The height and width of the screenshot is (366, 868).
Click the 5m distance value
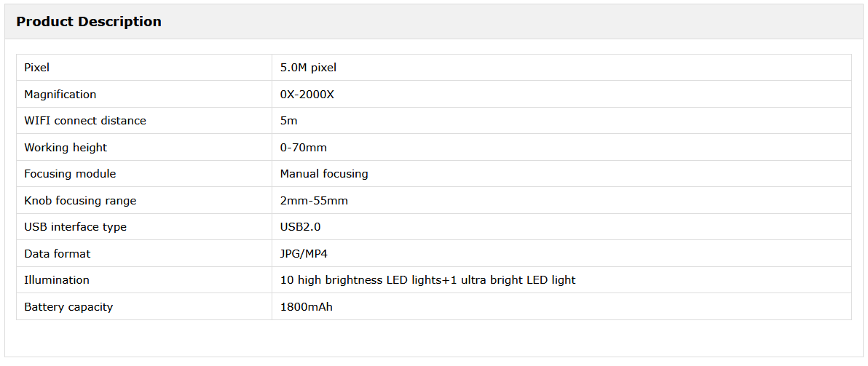coord(288,121)
